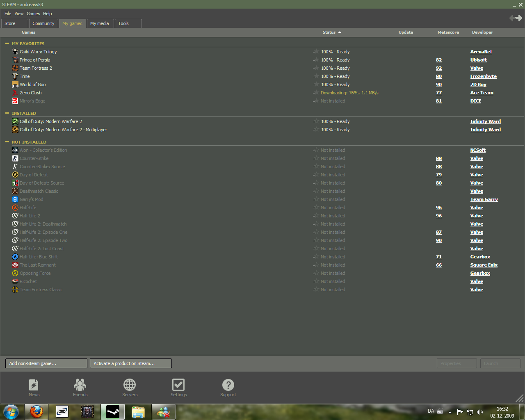
Task: Toggle favorite star for Garry's Mod
Action: 316,199
